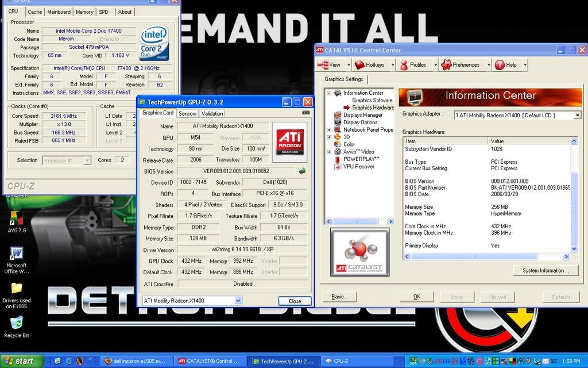Switch to the SPD tab in CPU-Z
This screenshot has height=368, width=588.
click(103, 12)
